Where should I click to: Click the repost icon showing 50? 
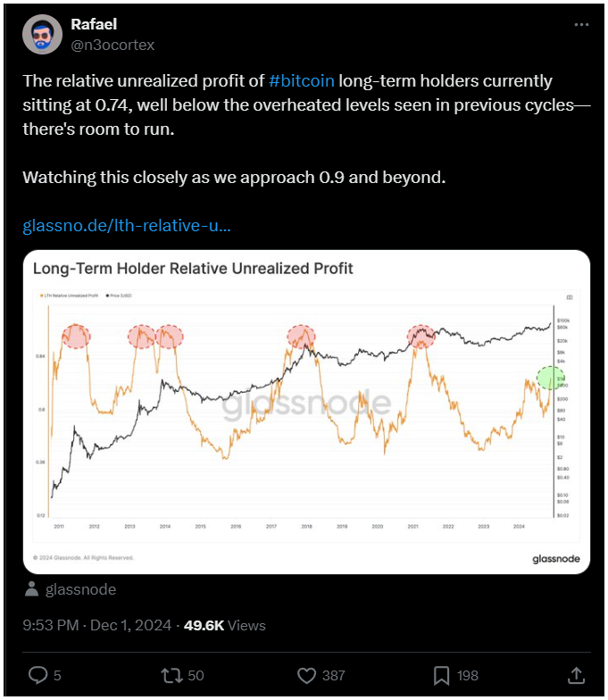tap(171, 675)
